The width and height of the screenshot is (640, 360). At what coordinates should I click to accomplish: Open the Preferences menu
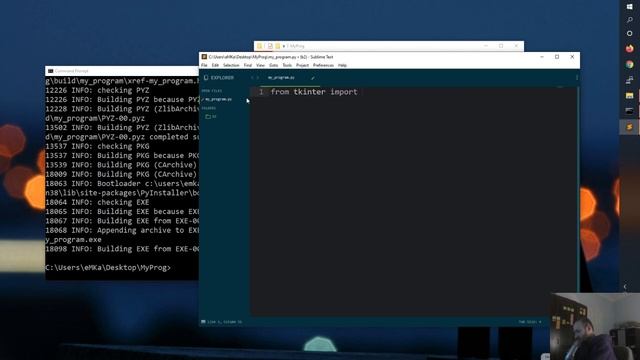coord(323,65)
